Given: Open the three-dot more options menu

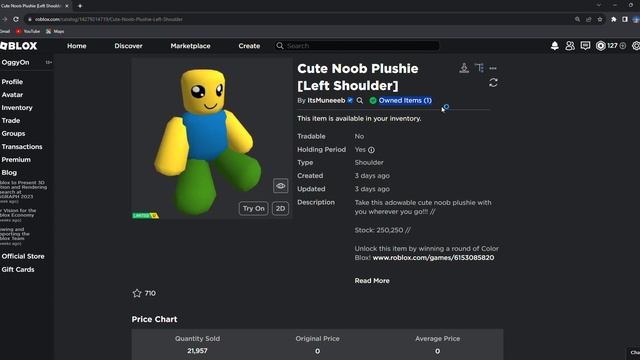Looking at the screenshot, I should point(493,68).
